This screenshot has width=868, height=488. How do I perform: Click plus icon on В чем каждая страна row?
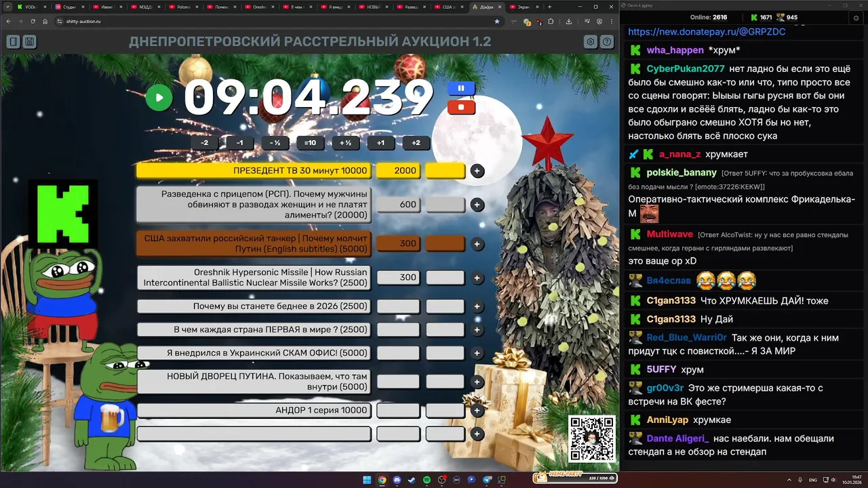point(477,330)
